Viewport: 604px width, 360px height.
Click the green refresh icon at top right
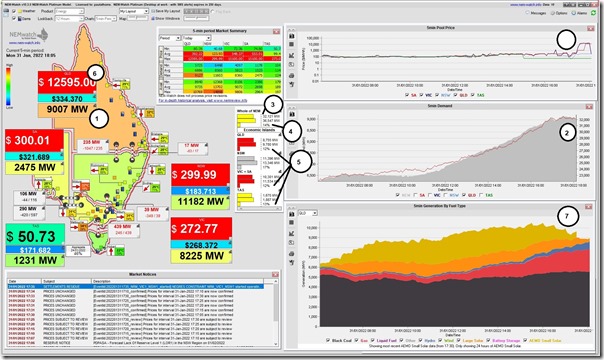coord(594,13)
